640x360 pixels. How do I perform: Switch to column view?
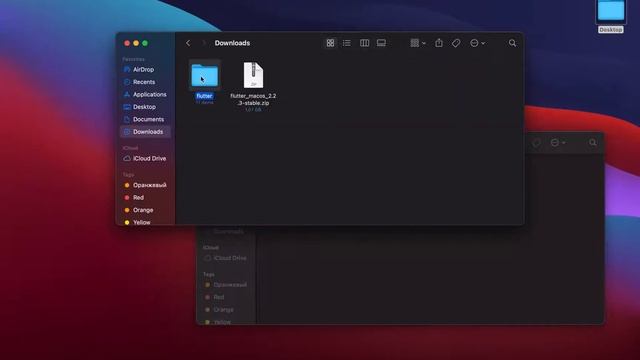364,43
